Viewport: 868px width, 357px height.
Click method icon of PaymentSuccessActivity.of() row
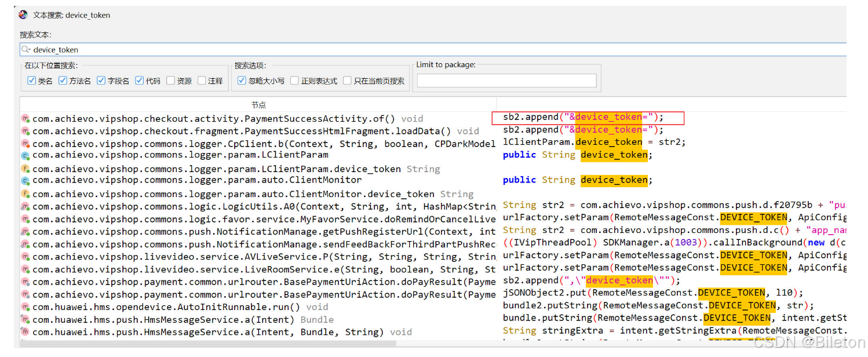[25, 119]
